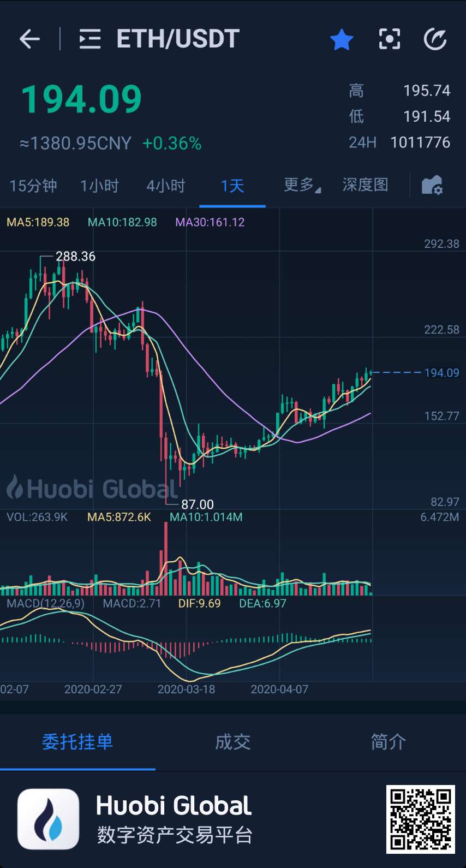466x868 pixels.
Task: Open chart indicator settings icon
Action: click(x=432, y=185)
